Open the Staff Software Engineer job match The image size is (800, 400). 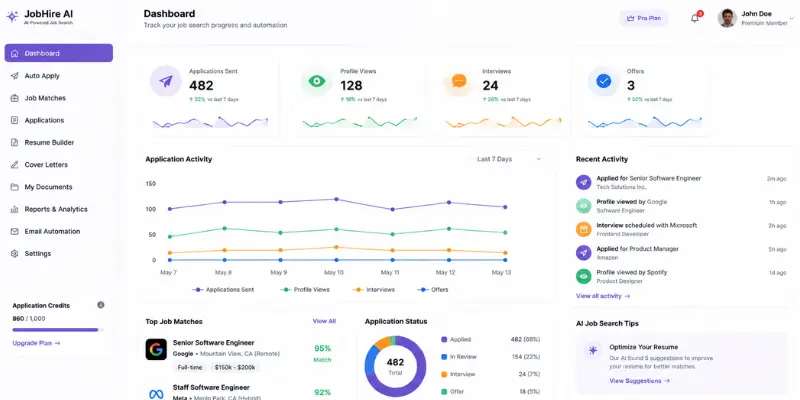click(x=240, y=392)
